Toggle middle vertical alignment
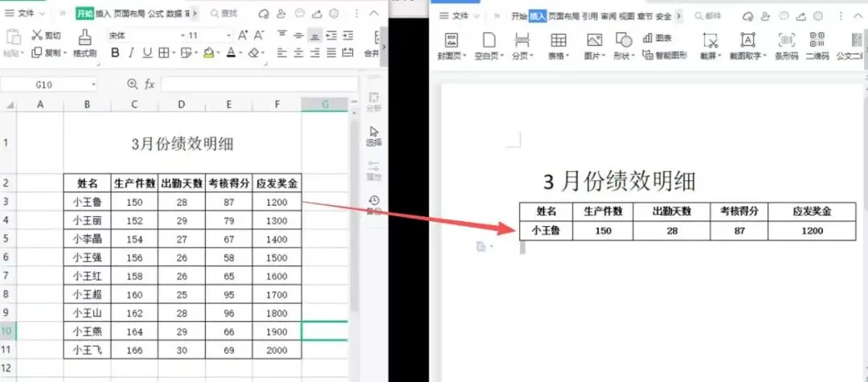Viewport: 868px width, 382px height. pos(298,35)
